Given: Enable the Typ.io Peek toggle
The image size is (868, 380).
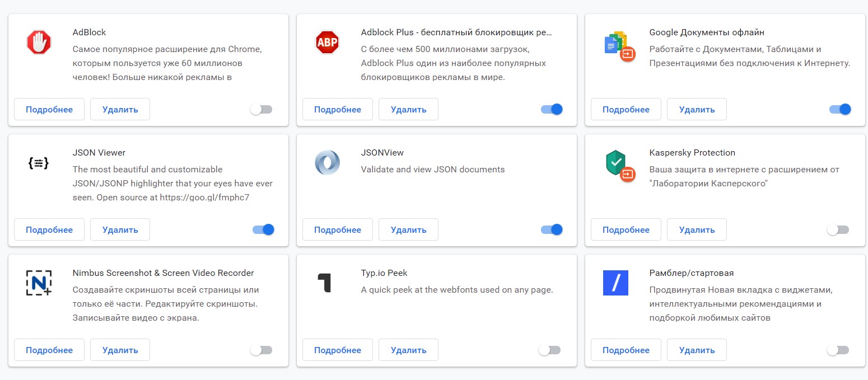Looking at the screenshot, I should [549, 350].
